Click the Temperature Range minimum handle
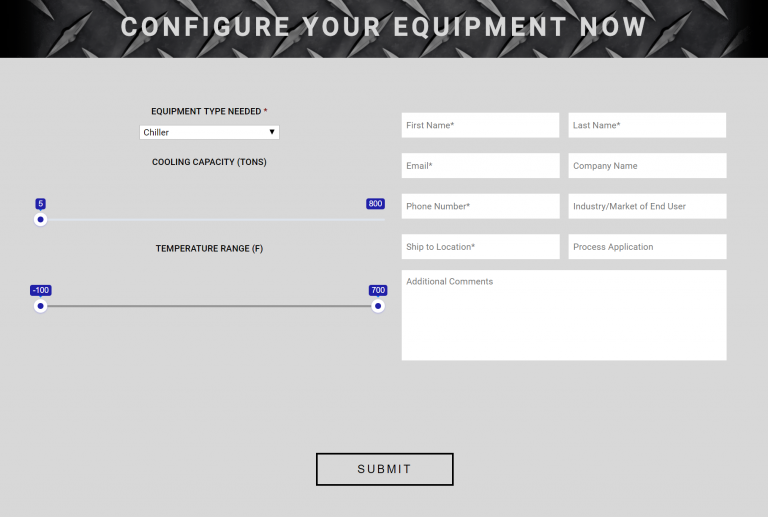The image size is (768, 517). pos(40,306)
